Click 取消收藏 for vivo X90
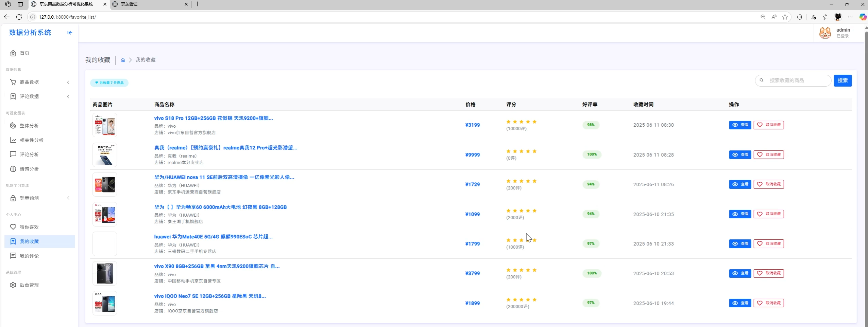 (769, 273)
